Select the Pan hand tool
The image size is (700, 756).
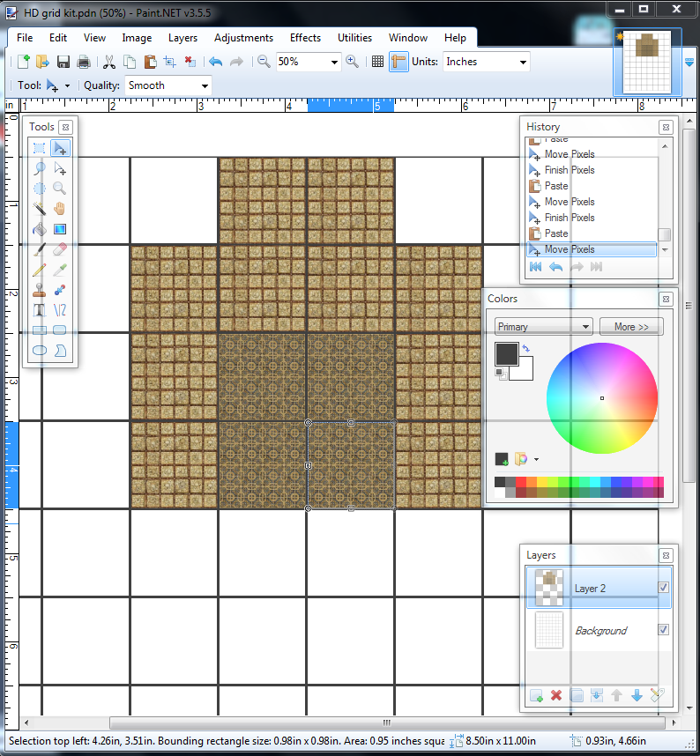coord(60,209)
